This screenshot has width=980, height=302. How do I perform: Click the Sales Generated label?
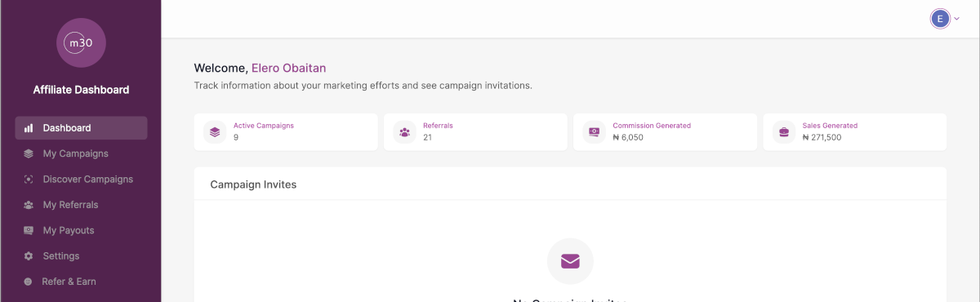830,126
